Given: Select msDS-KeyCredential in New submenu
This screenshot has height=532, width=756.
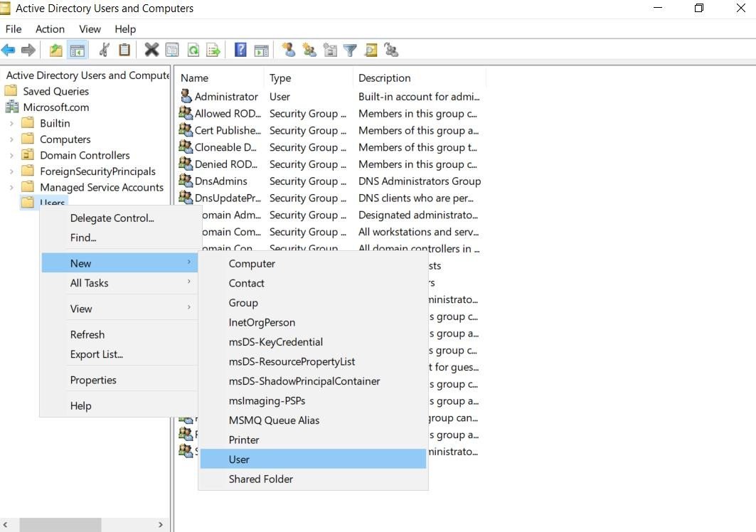Looking at the screenshot, I should pyautogui.click(x=313, y=342).
